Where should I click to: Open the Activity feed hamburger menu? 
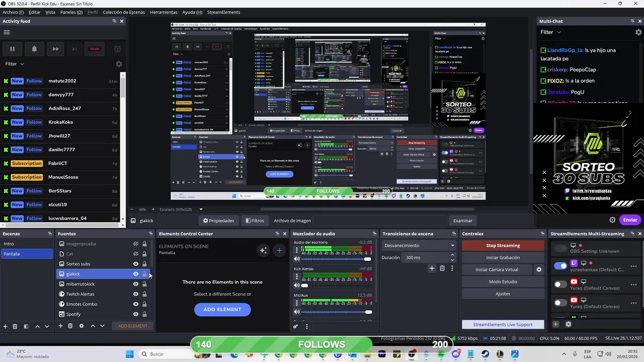tap(7, 32)
